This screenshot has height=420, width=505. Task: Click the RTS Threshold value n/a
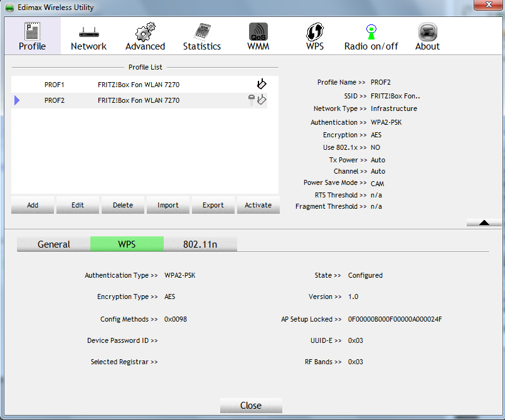tap(376, 195)
